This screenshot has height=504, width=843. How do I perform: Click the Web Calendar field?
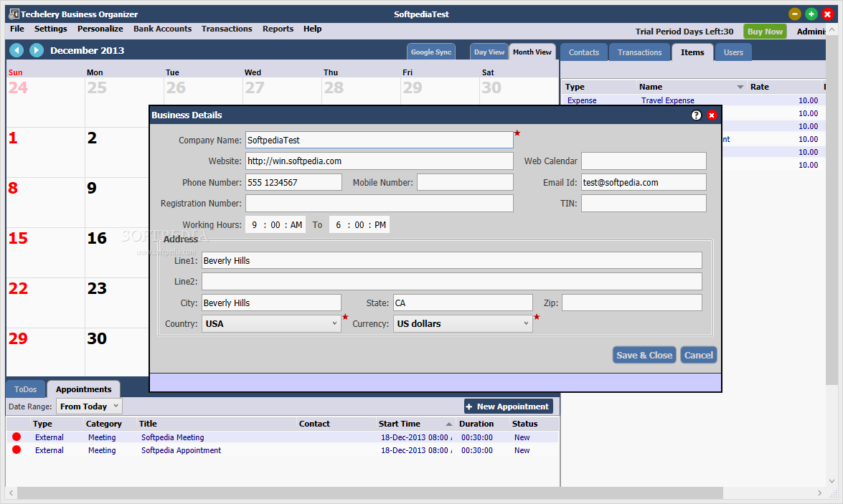click(644, 161)
